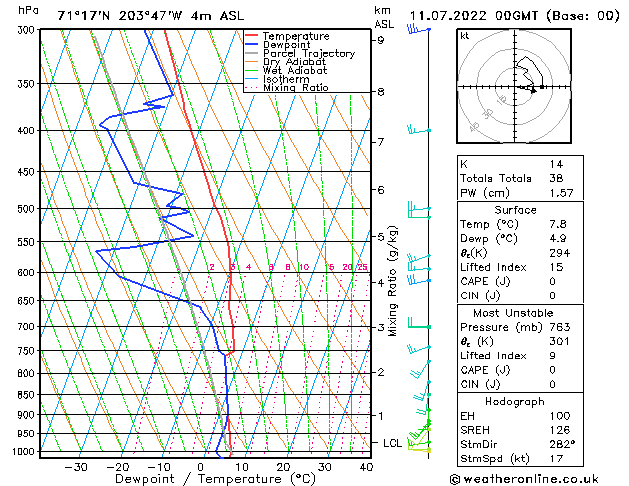
Task: Click the wind barb at 300 hPa
Action: (x=418, y=29)
